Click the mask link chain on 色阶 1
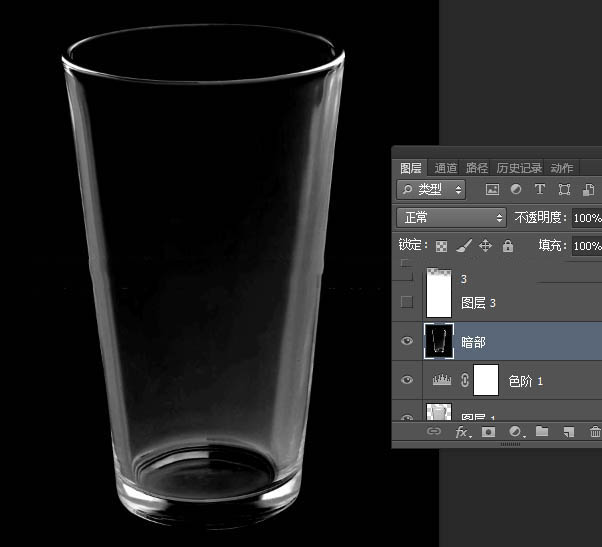 coord(465,380)
